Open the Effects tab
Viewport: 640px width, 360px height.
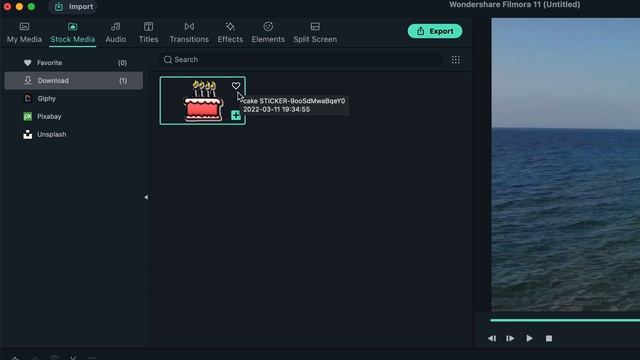[x=230, y=33]
